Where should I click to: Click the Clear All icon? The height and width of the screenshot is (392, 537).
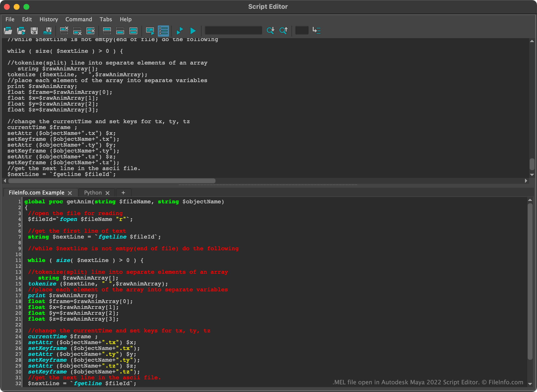point(90,31)
